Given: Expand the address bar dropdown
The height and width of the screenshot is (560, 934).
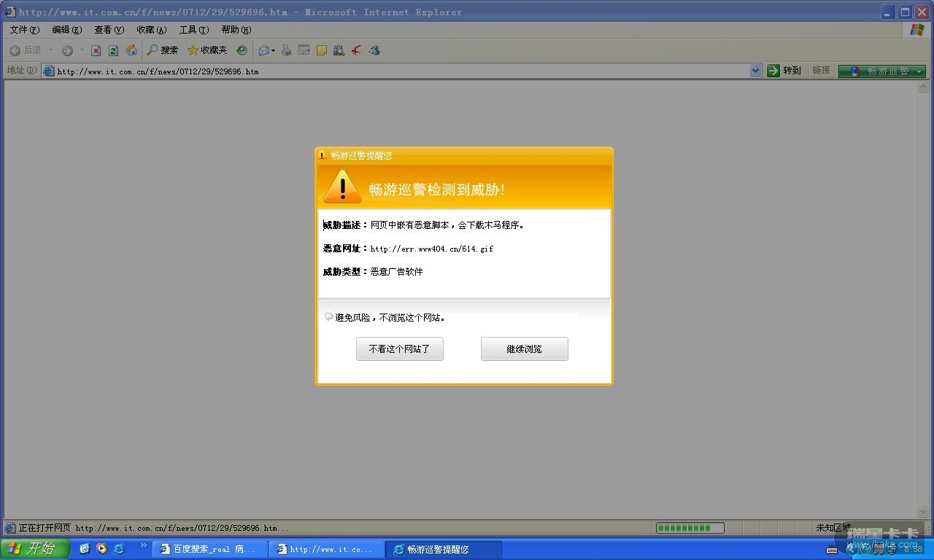Looking at the screenshot, I should tap(756, 71).
